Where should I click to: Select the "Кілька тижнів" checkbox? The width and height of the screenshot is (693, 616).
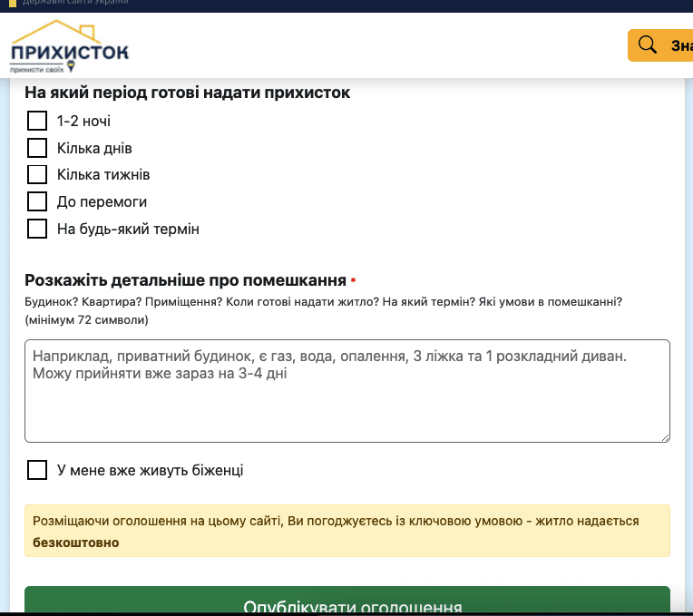pyautogui.click(x=37, y=174)
